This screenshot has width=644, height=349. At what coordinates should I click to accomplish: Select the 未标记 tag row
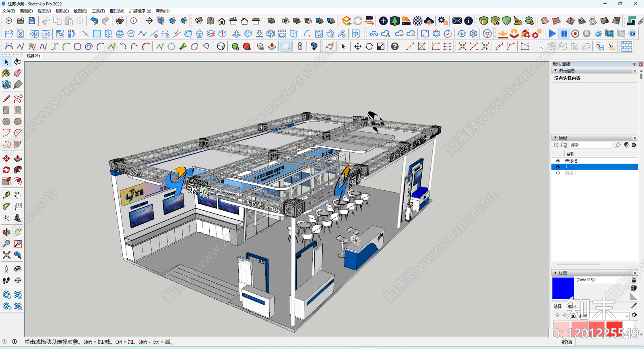pyautogui.click(x=594, y=161)
